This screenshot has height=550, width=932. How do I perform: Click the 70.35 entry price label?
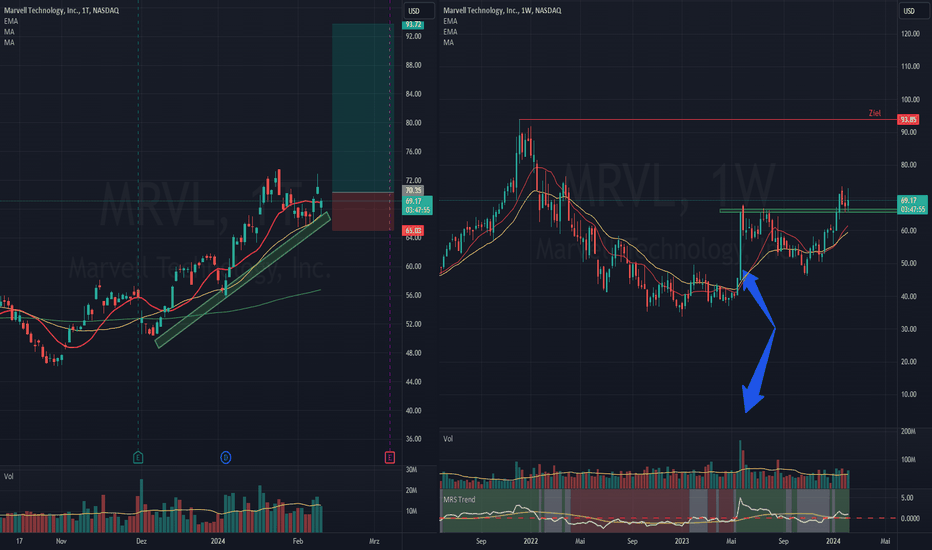(x=413, y=190)
